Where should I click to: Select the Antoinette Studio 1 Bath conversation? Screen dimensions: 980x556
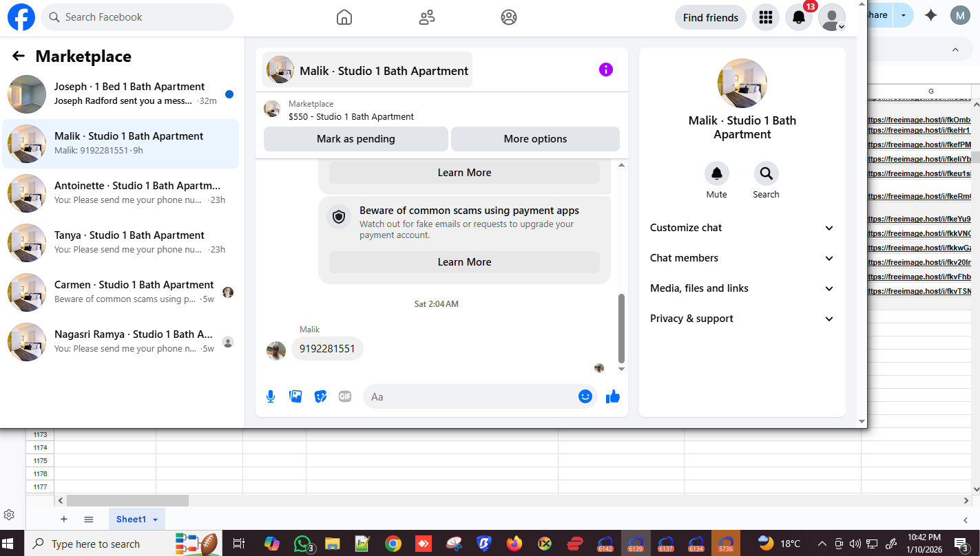coord(121,193)
